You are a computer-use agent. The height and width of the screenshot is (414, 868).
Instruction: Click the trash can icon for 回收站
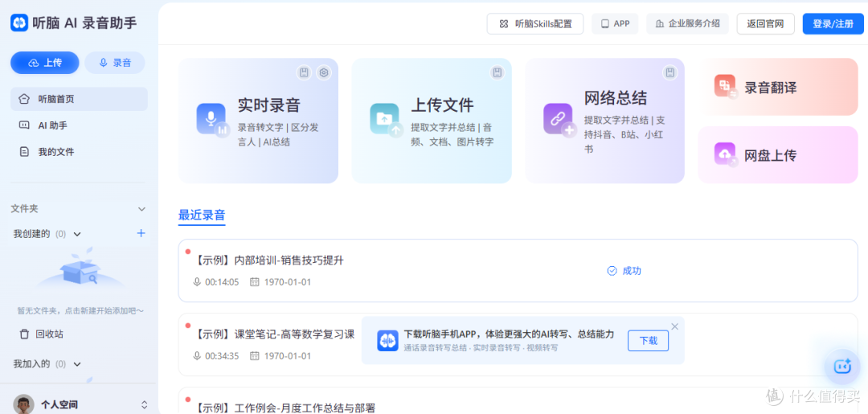(24, 334)
